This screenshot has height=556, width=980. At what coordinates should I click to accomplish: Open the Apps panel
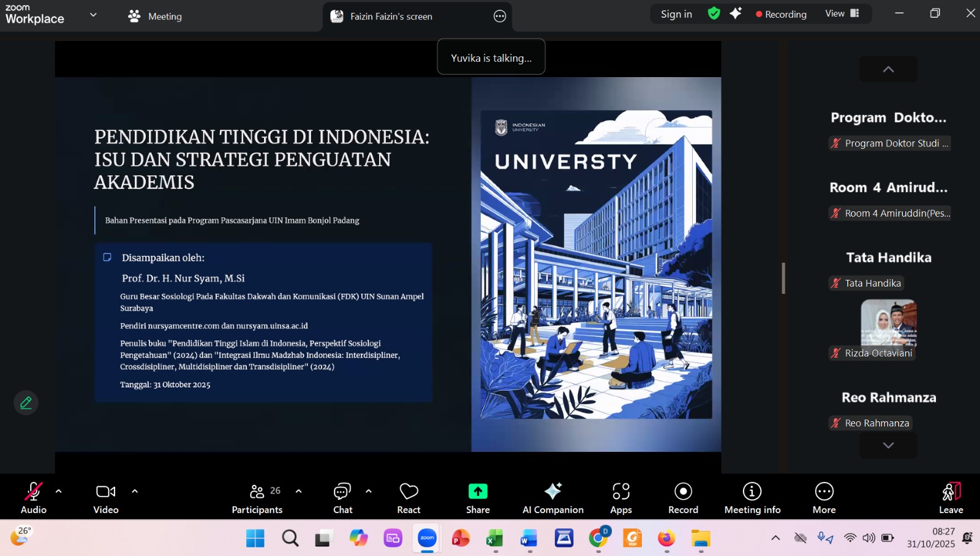(620, 498)
